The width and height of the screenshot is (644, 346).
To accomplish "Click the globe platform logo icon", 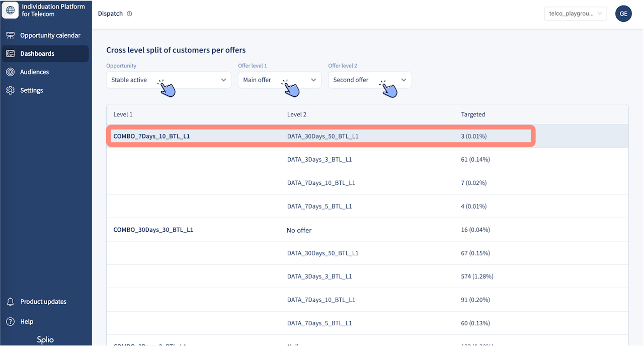I will click(11, 11).
